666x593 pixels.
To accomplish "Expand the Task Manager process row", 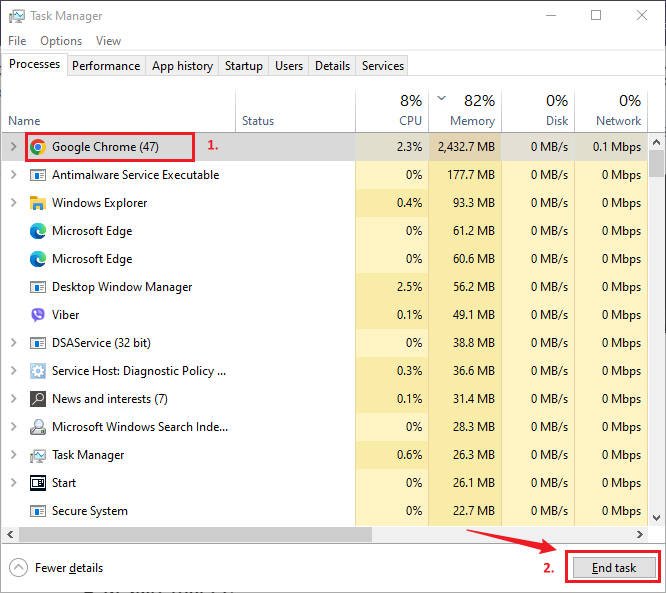I will click(x=14, y=455).
